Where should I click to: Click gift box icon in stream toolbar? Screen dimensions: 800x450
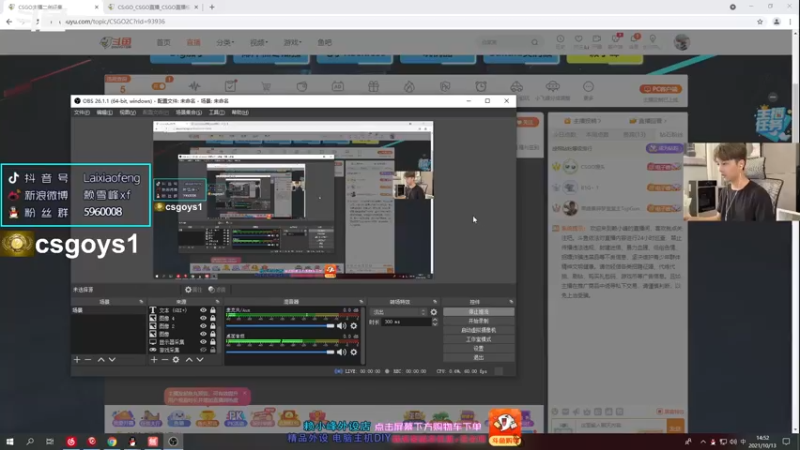tap(373, 87)
